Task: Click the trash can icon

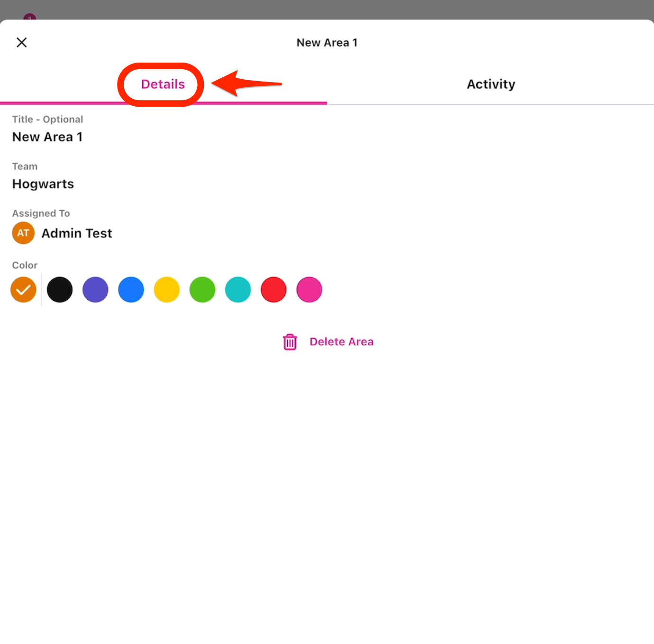Action: (x=290, y=342)
